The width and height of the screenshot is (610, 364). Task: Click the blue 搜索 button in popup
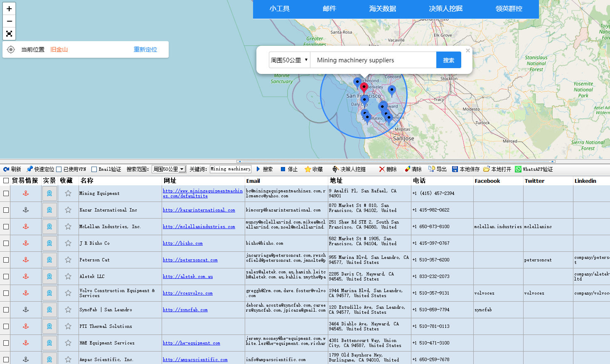pos(449,60)
